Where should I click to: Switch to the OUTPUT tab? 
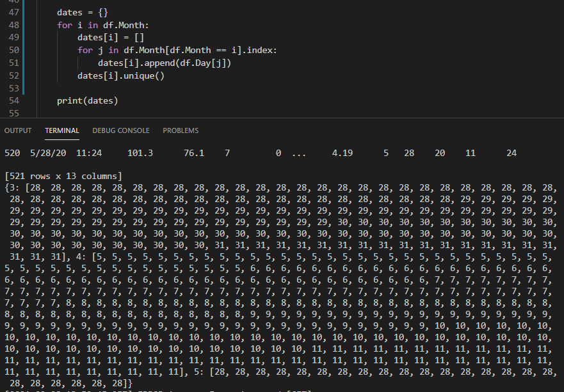point(17,130)
